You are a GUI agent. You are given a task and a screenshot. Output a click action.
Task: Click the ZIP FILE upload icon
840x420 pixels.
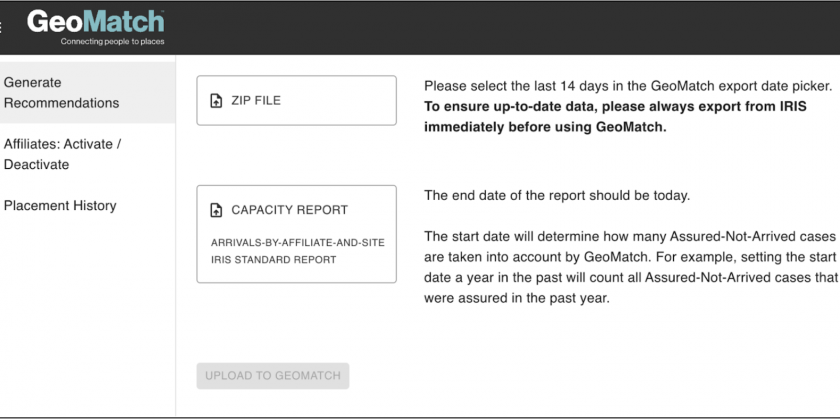click(216, 101)
